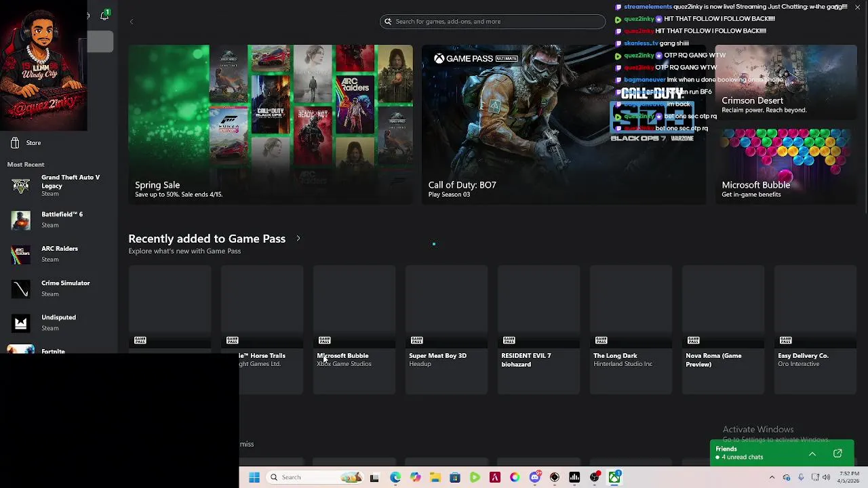Expand Recently added to Game Pass chevron
Image resolution: width=868 pixels, height=488 pixels.
[298, 239]
